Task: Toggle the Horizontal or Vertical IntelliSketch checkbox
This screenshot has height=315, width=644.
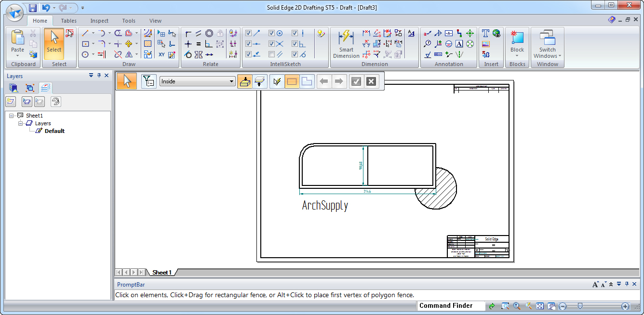Action: click(295, 33)
